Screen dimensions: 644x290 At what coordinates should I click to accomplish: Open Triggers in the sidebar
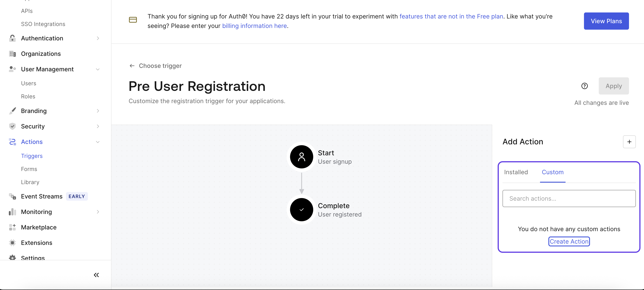(32, 156)
